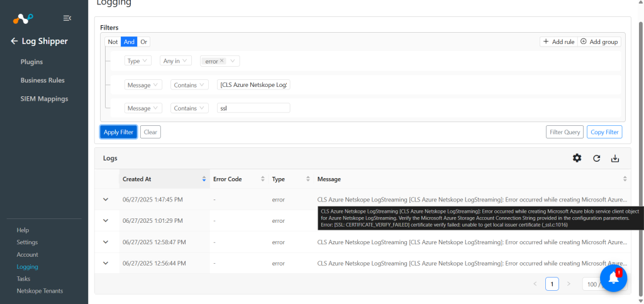Download logs using export icon

[x=615, y=158]
